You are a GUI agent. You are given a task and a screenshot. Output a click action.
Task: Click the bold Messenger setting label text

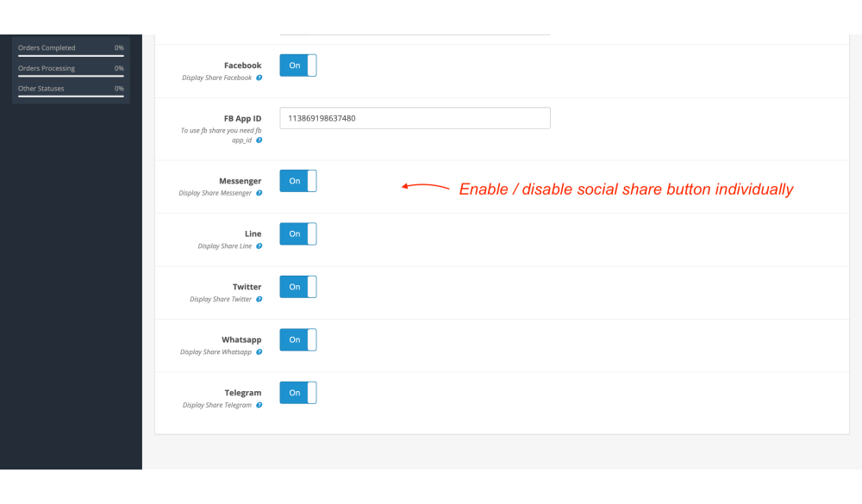240,181
